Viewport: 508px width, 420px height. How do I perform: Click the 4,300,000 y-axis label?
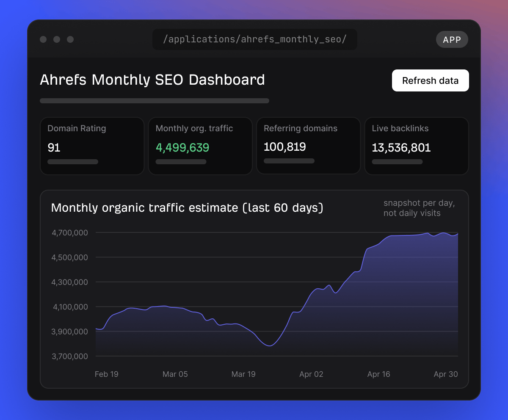click(x=70, y=282)
